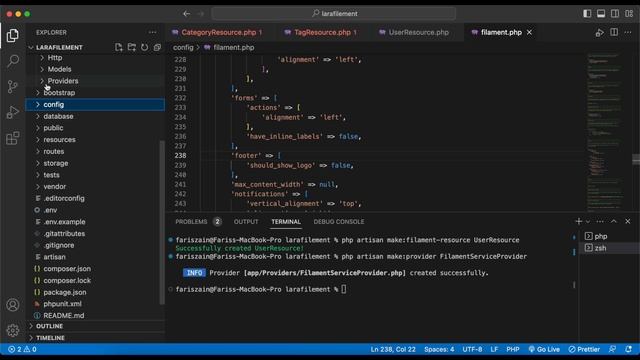Select the zsh terminal instance
The image size is (640, 360).
tap(609, 248)
